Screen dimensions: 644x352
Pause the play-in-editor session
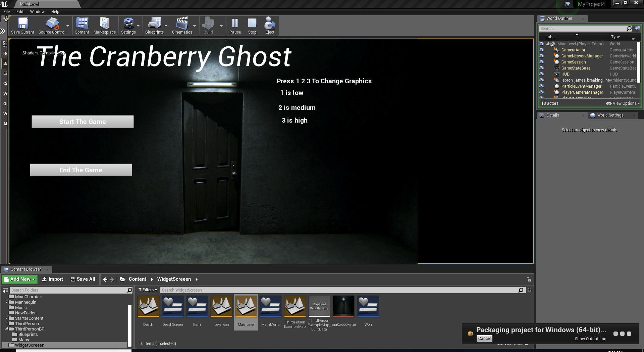coord(235,26)
